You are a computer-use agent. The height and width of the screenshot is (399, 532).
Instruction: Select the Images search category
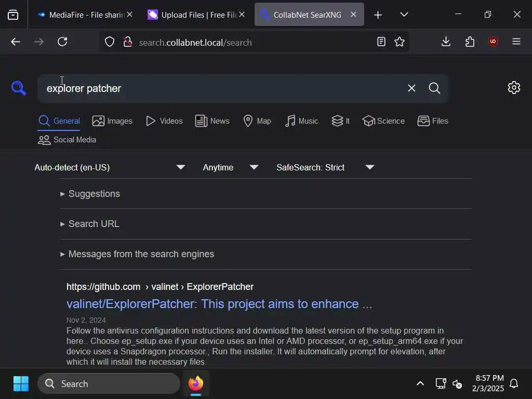(112, 121)
